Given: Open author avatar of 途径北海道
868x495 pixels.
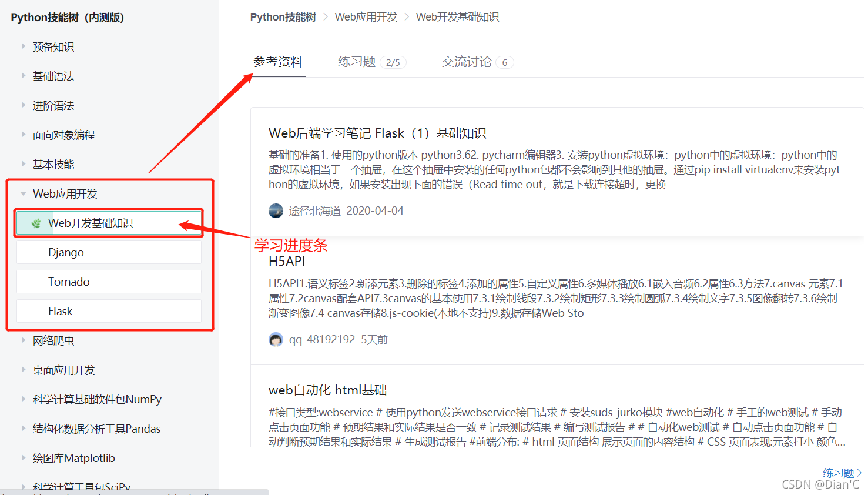Looking at the screenshot, I should click(x=276, y=210).
